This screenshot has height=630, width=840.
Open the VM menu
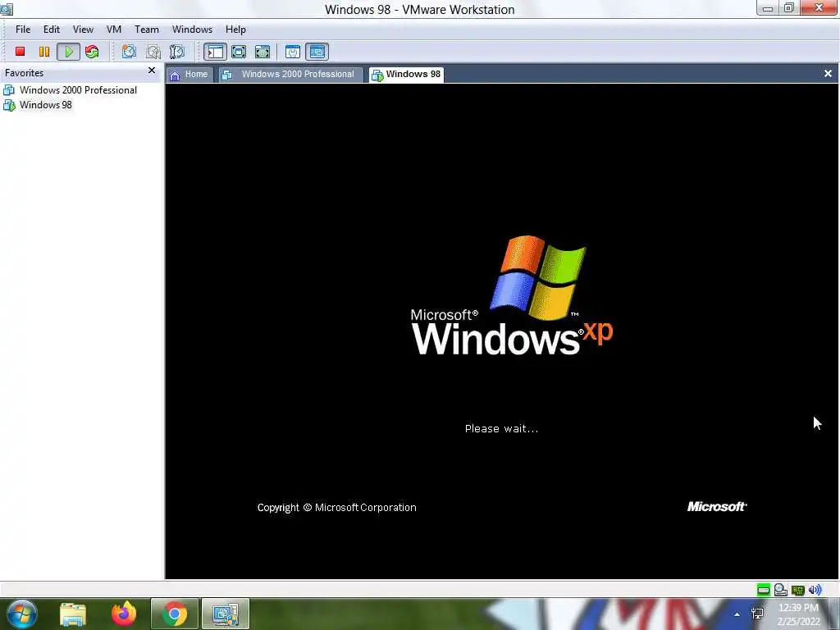coord(113,30)
